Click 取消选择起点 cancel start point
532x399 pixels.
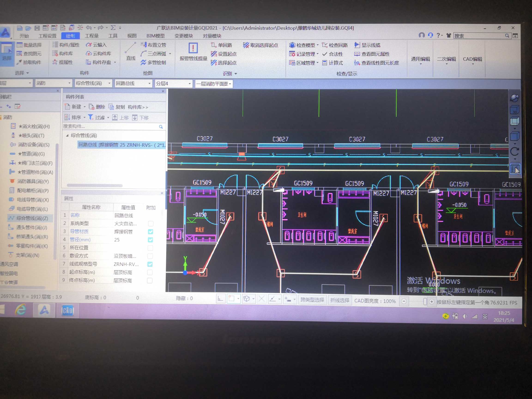point(260,45)
